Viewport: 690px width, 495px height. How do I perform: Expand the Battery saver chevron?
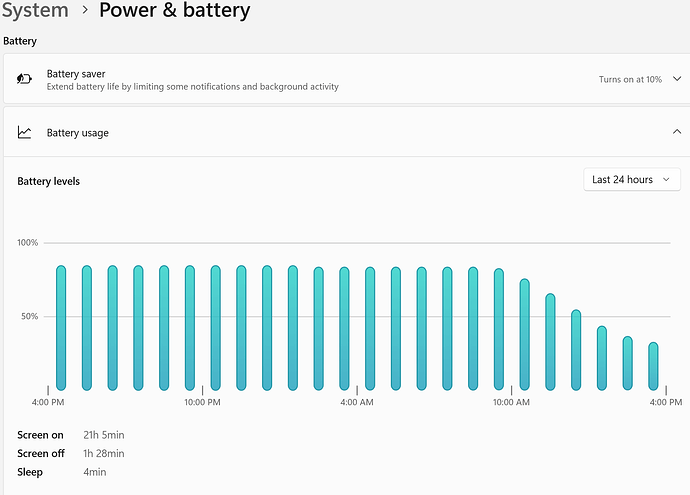point(677,79)
